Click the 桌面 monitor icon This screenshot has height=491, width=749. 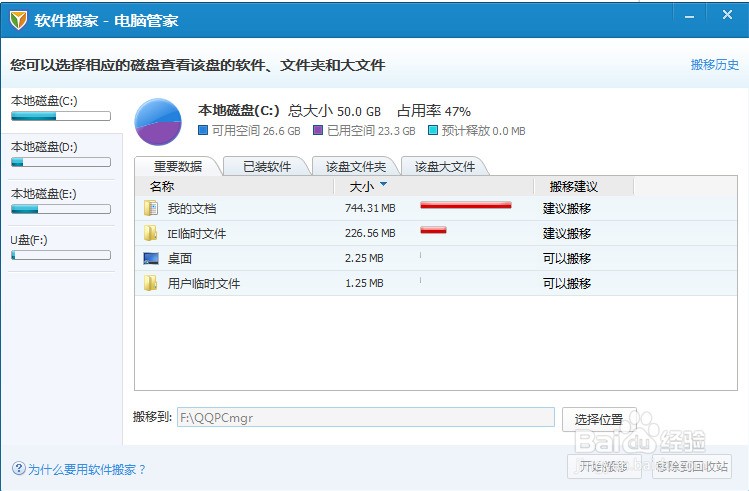[x=151, y=258]
